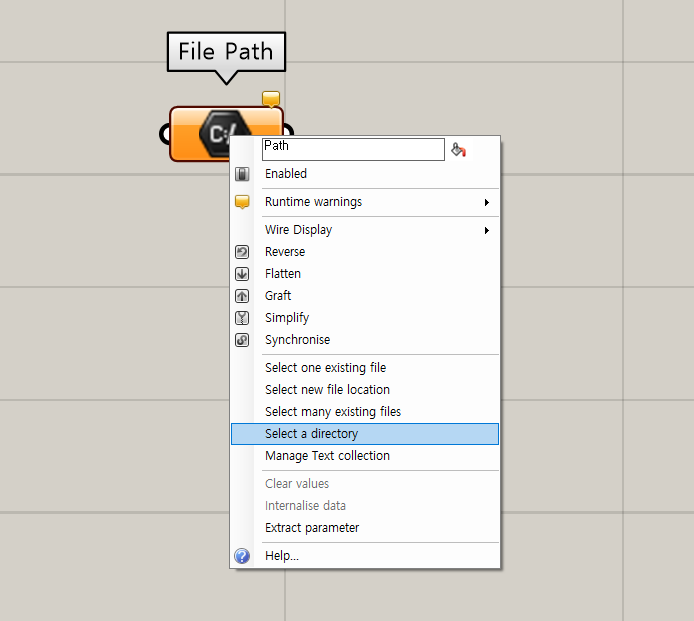
Task: Click the Reverse icon
Action: pos(242,252)
